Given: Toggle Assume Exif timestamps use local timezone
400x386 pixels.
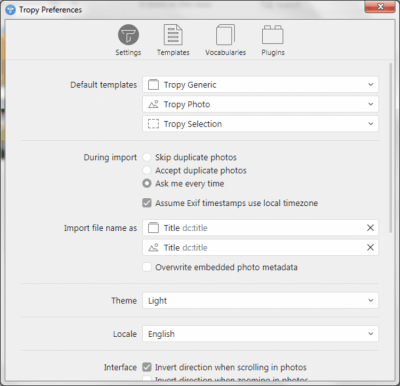Looking at the screenshot, I should pos(147,203).
